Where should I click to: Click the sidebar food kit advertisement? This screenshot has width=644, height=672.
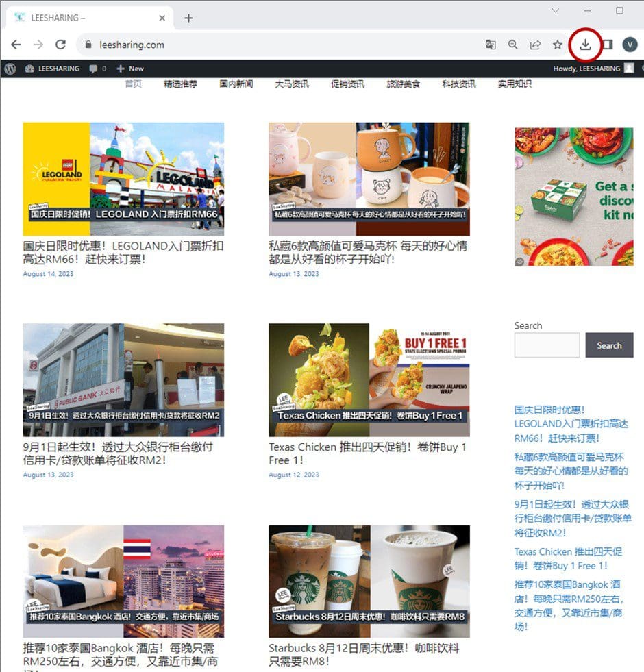574,197
